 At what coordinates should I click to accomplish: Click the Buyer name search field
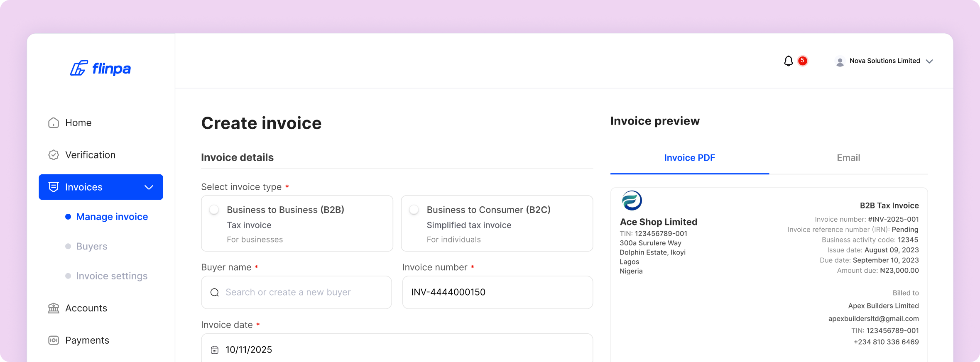point(296,292)
